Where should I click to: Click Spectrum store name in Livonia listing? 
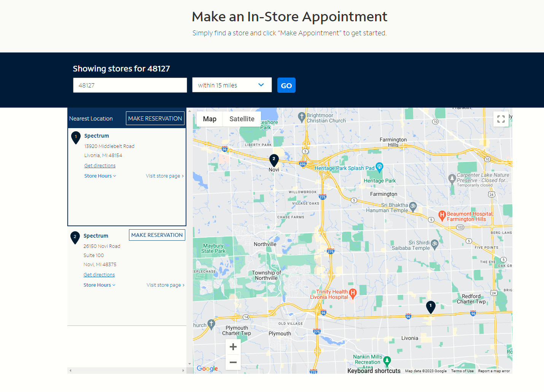pyautogui.click(x=97, y=136)
